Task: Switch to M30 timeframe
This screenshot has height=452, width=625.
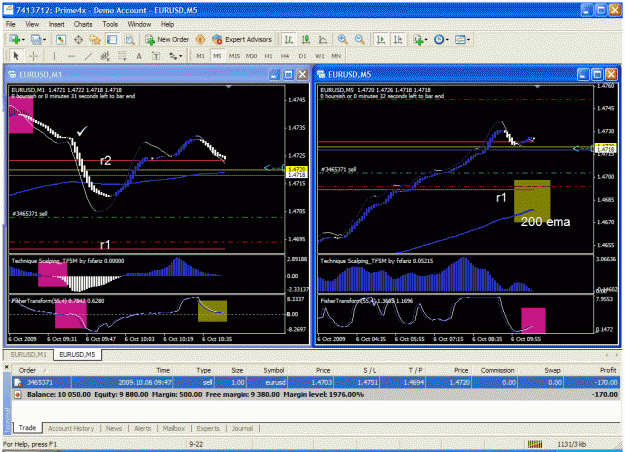Action: [252, 56]
